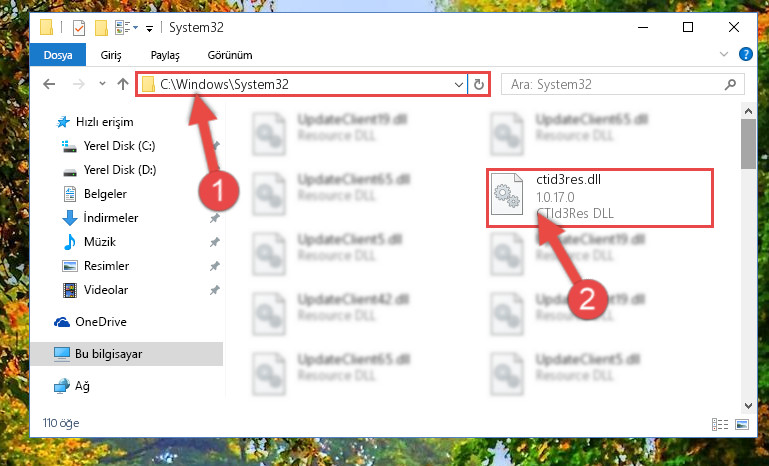Image resolution: width=769 pixels, height=466 pixels.
Task: Toggle the pin next to Müzik
Action: click(x=214, y=242)
